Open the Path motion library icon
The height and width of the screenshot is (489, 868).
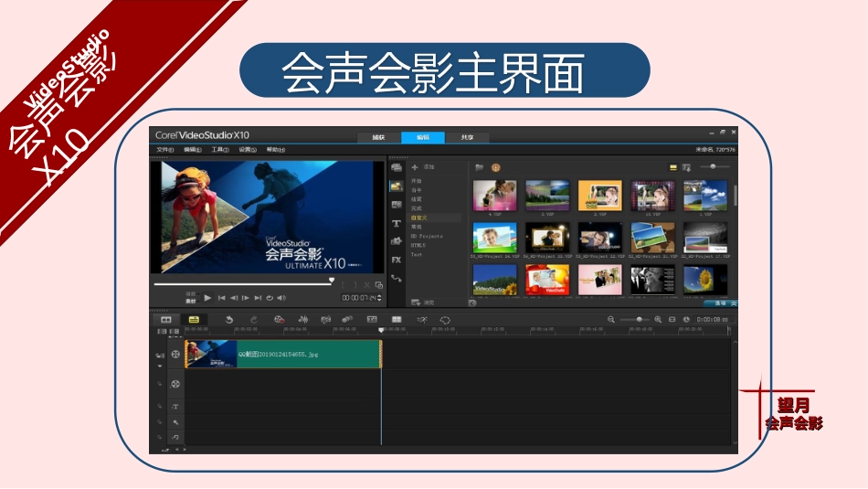coord(397,278)
